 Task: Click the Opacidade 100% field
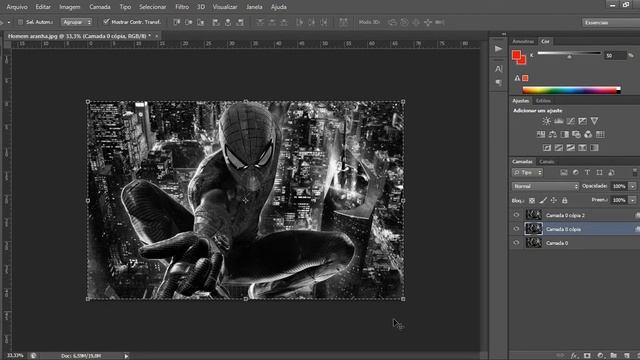pyautogui.click(x=619, y=186)
